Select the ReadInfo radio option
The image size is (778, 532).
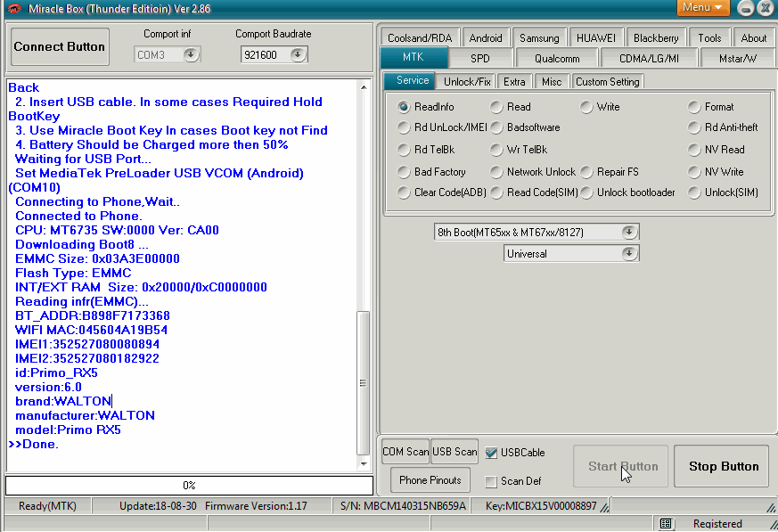(x=404, y=107)
